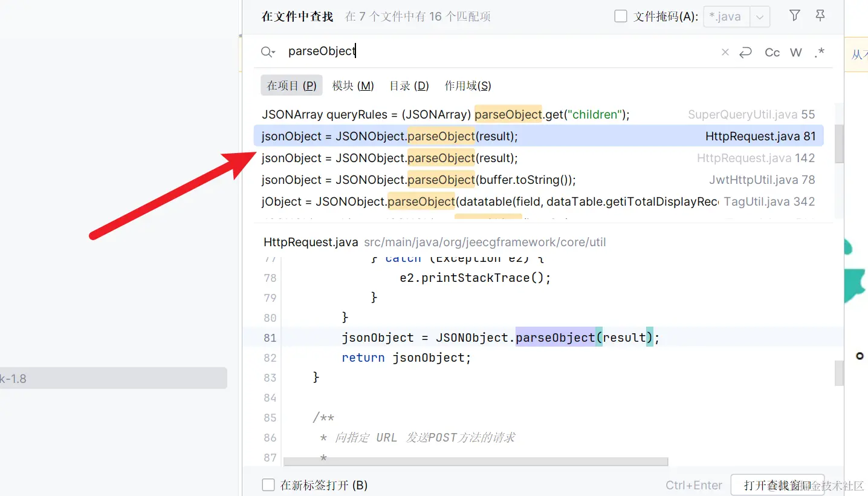Screen dimensions: 868x496
Task: Click the preview horizontal scrollbar
Action: coord(476,462)
